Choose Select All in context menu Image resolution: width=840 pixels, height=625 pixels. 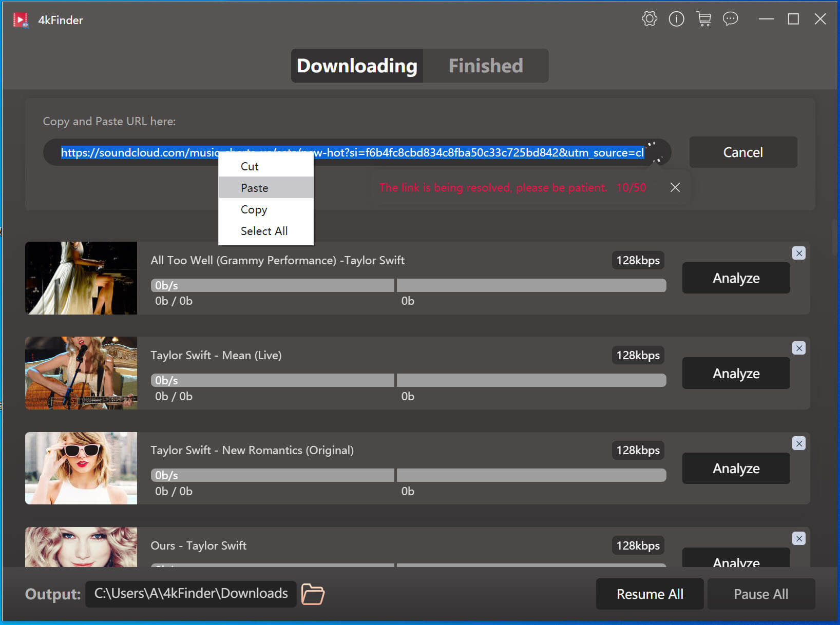264,231
